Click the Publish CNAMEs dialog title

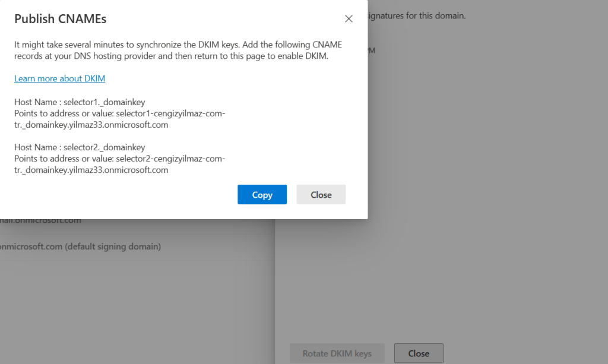point(61,19)
